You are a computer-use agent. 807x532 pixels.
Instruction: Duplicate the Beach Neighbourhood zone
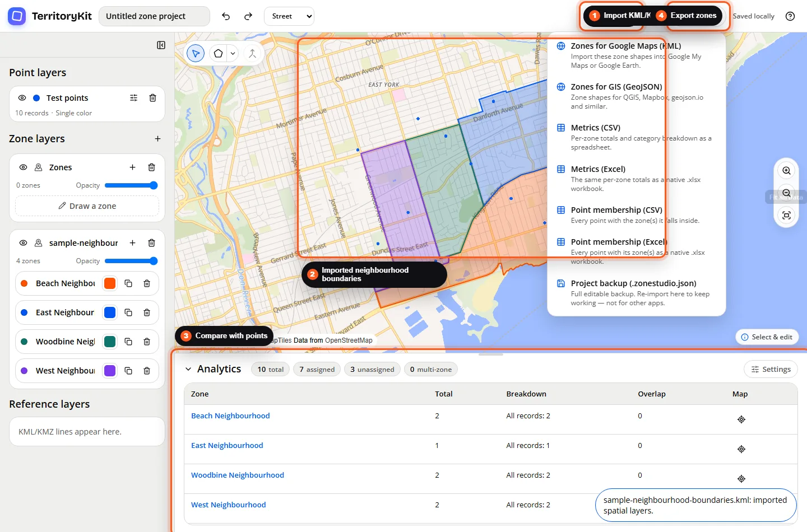click(x=128, y=283)
